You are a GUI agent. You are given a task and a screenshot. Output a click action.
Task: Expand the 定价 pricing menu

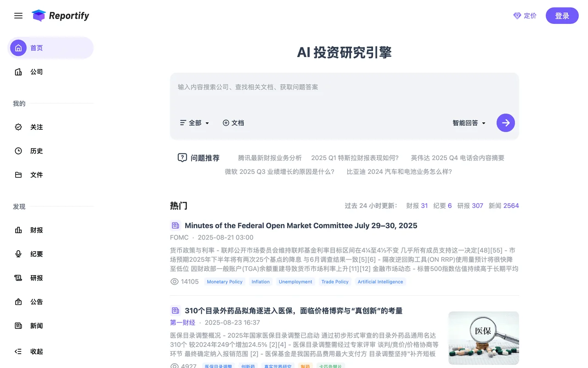(525, 15)
